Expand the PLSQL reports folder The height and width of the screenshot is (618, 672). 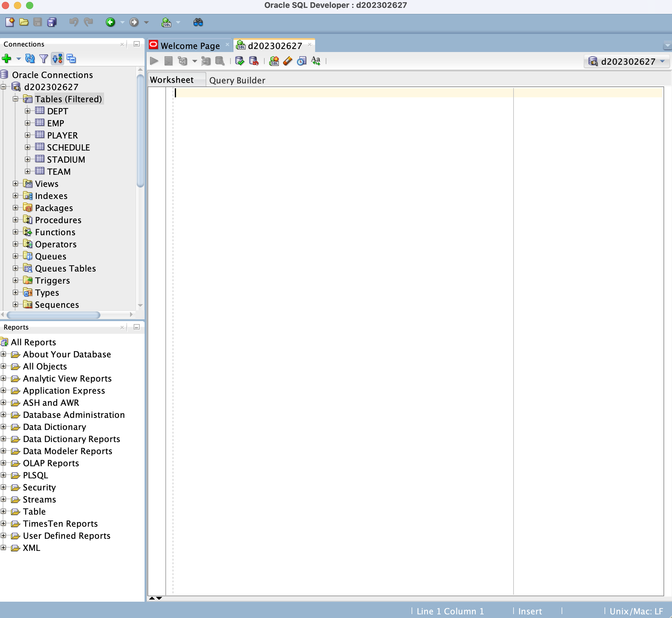[x=3, y=475]
